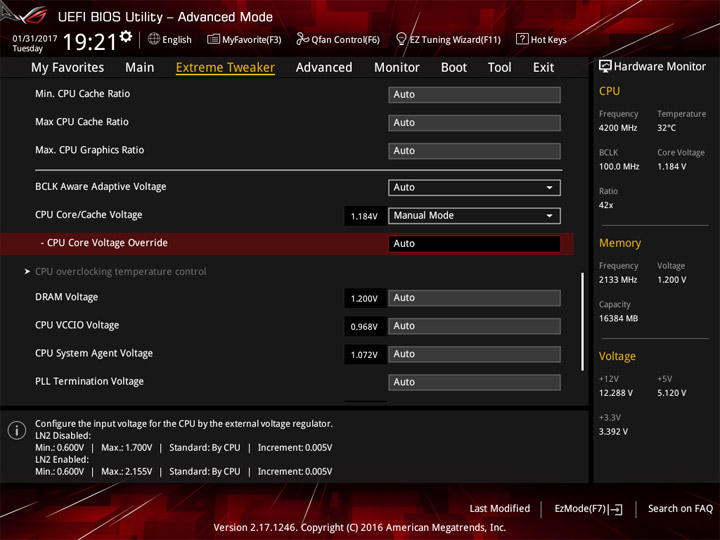Click the Min. CPU Cache Ratio field
This screenshot has height=540, width=720.
[474, 95]
